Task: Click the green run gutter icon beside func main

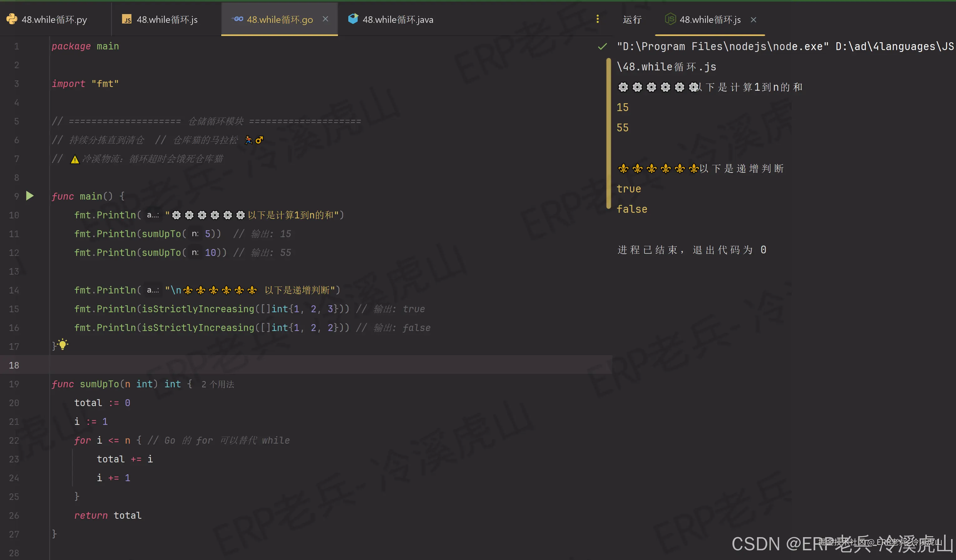Action: click(30, 196)
